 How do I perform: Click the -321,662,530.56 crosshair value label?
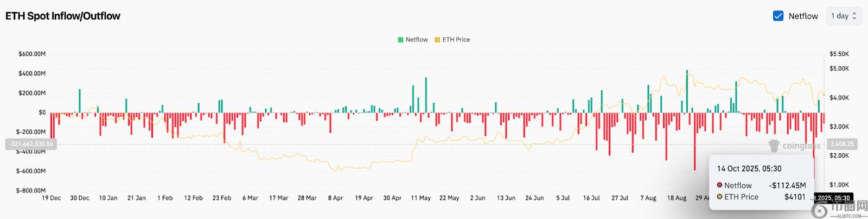point(31,144)
